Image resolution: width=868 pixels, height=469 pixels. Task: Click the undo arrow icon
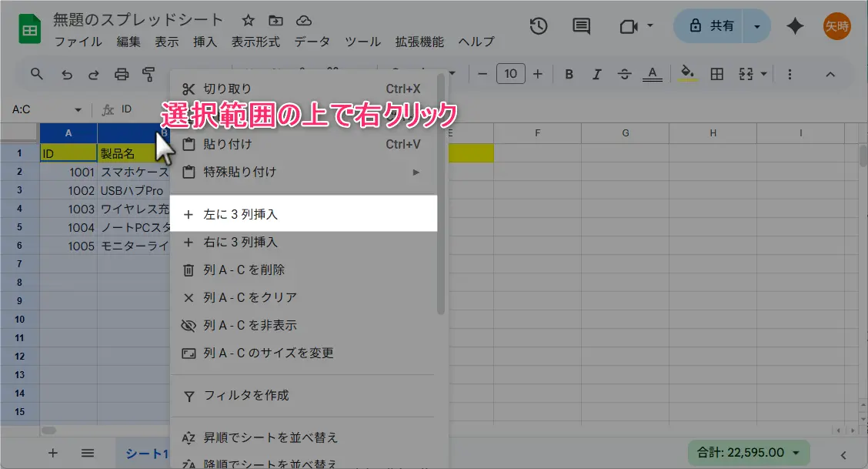67,74
